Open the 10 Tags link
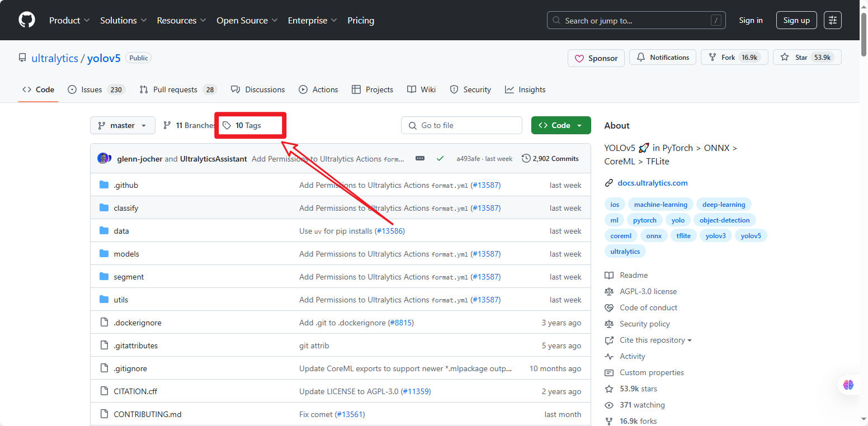Screen dimensions: 868x426 point(242,125)
